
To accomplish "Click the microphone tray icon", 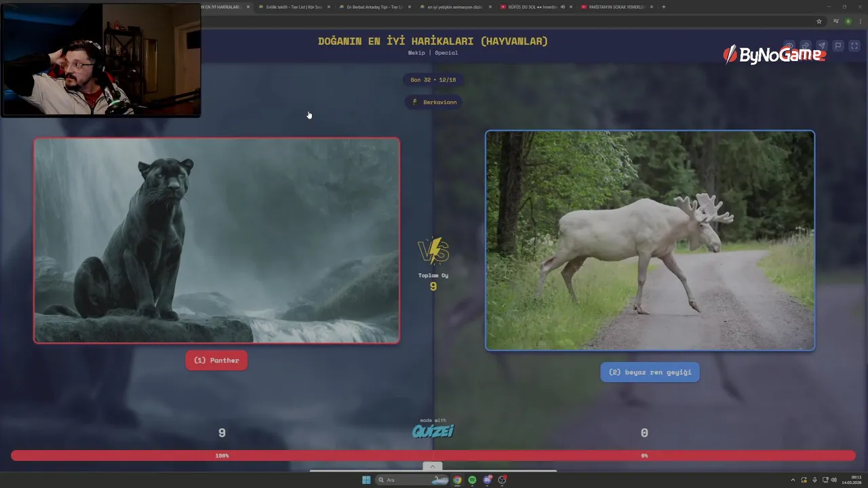I will point(814,480).
